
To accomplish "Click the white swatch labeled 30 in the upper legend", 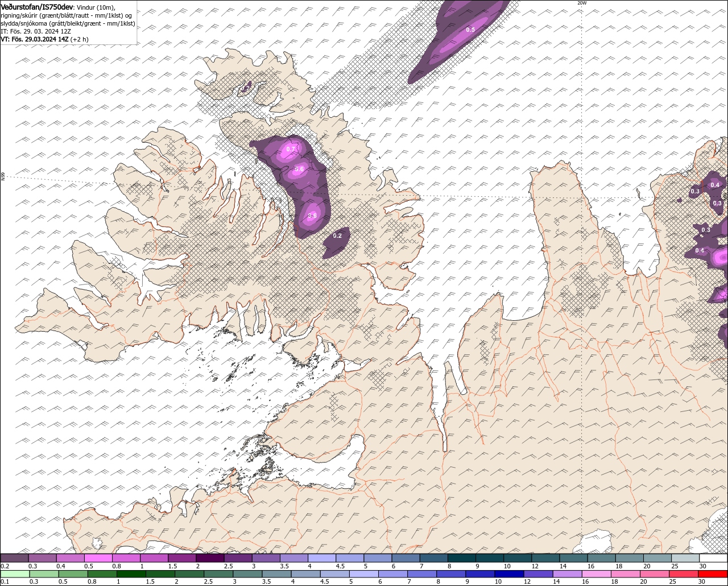I will coord(713,558).
